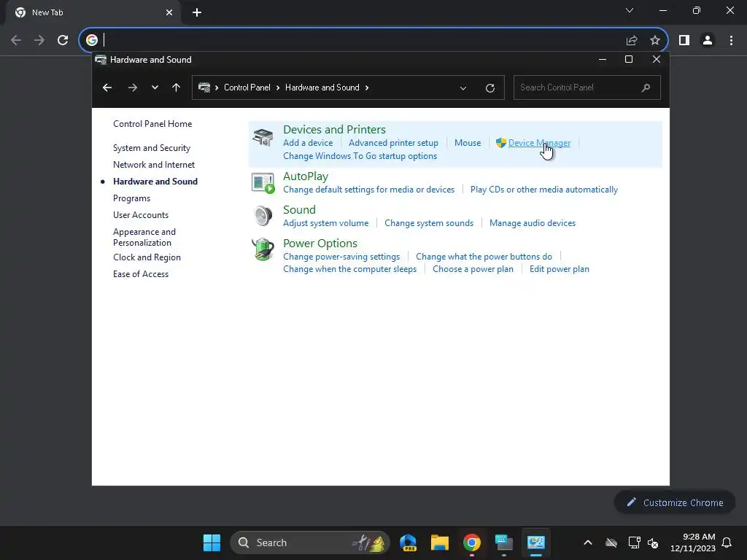
Task: Open Control Panel Home
Action: 152,124
